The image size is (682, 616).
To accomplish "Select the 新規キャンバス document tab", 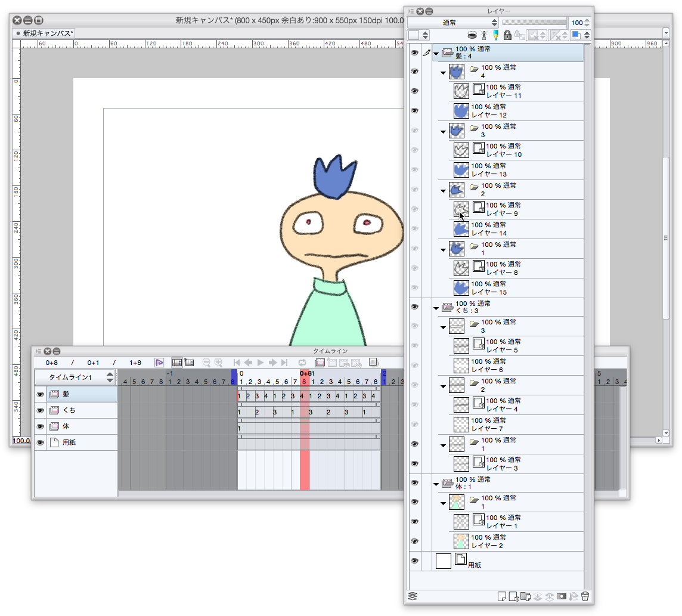I will coord(45,33).
